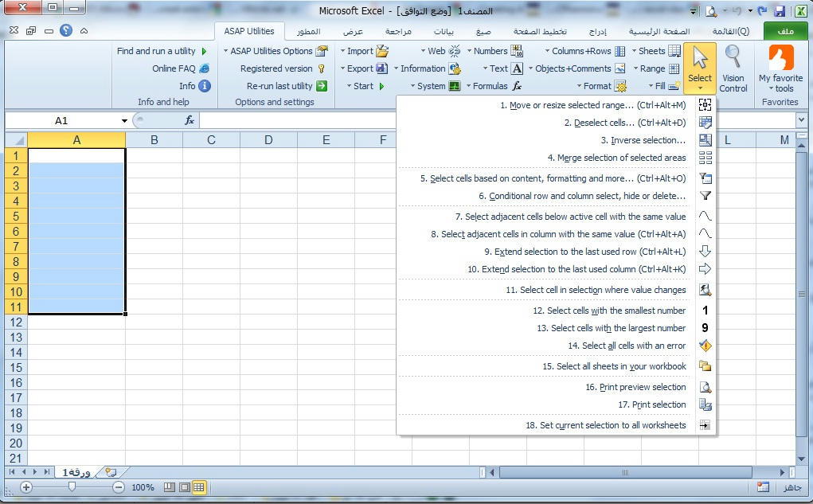Image resolution: width=813 pixels, height=504 pixels.
Task: Click the Select All corner of the grid
Action: tap(16, 140)
